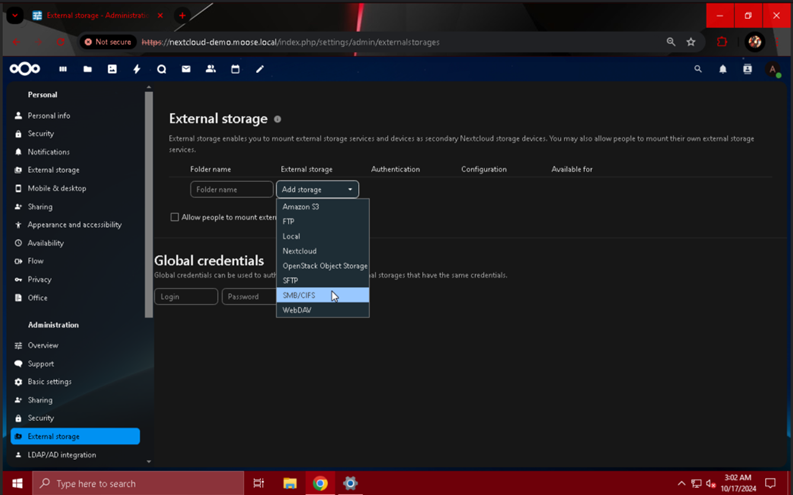Viewport: 793px width, 495px height.
Task: Go back with the browser back arrow
Action: pos(16,42)
